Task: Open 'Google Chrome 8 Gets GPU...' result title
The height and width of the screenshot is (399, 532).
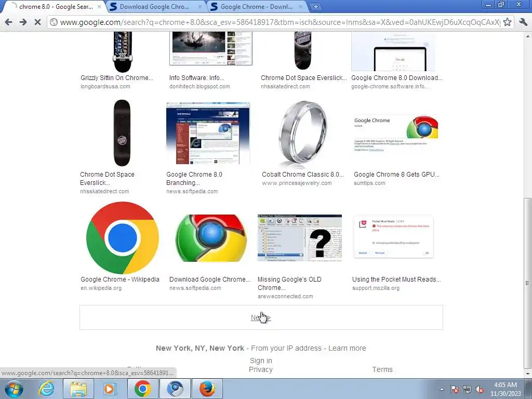Action: tap(396, 175)
